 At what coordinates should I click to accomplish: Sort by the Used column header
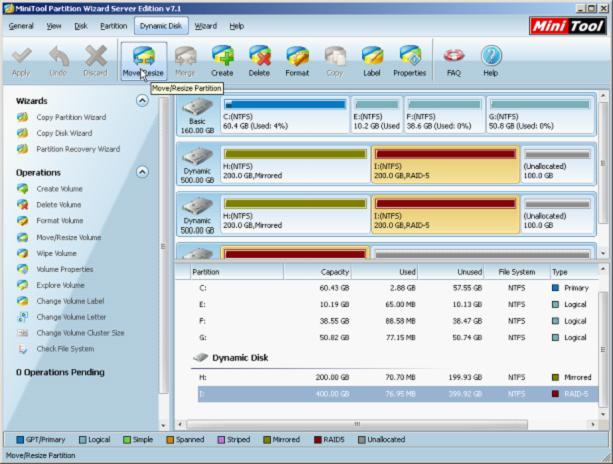(384, 272)
